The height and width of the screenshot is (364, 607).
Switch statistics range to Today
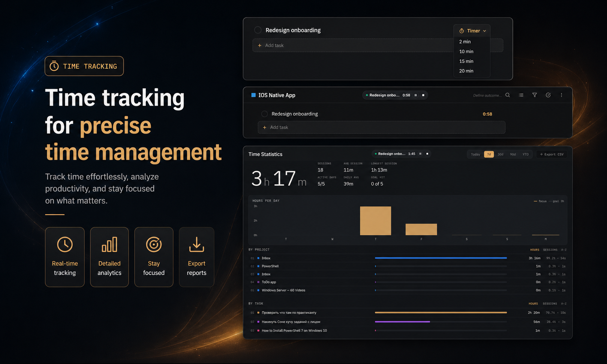475,154
